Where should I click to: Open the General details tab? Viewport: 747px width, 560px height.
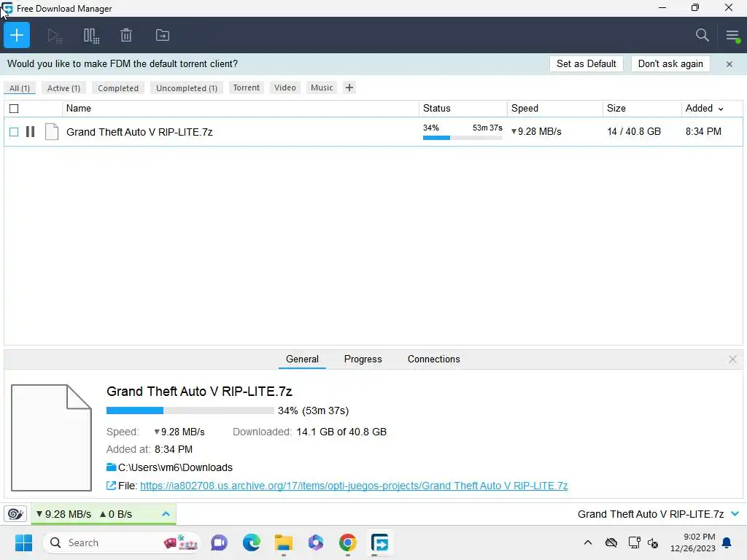[x=302, y=359]
